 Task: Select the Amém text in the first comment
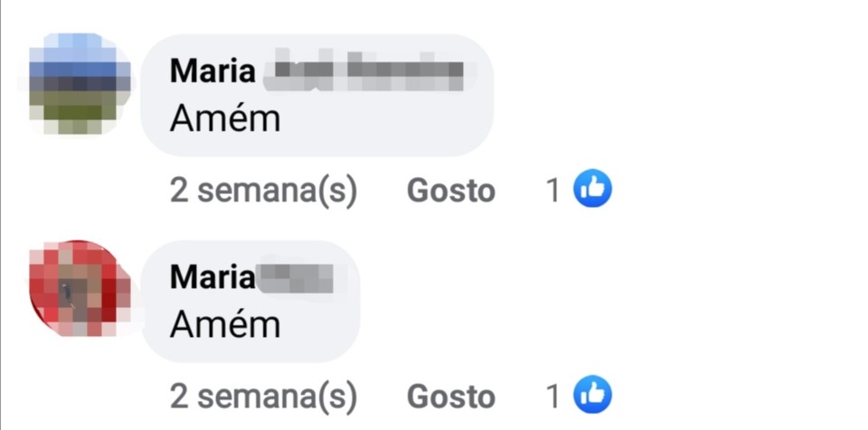coord(225,117)
